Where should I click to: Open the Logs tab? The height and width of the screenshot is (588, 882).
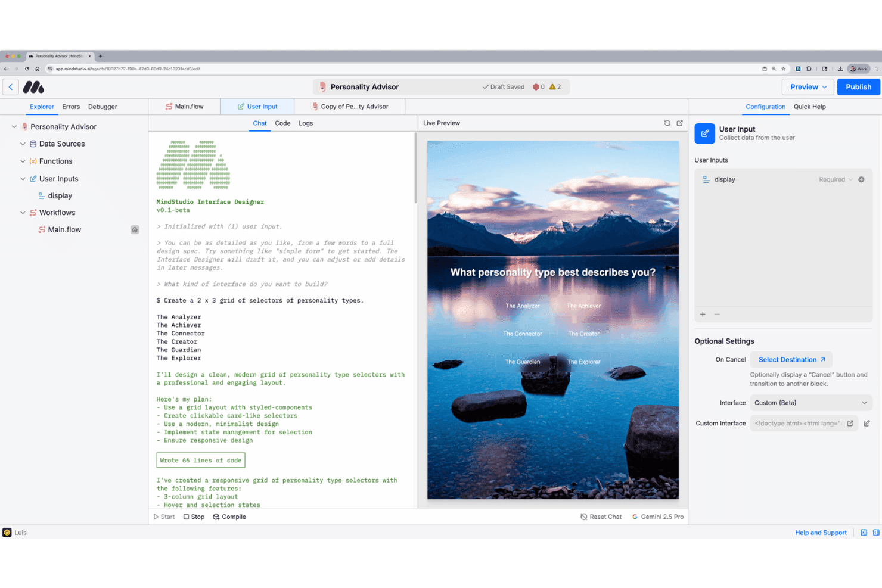[x=306, y=123]
